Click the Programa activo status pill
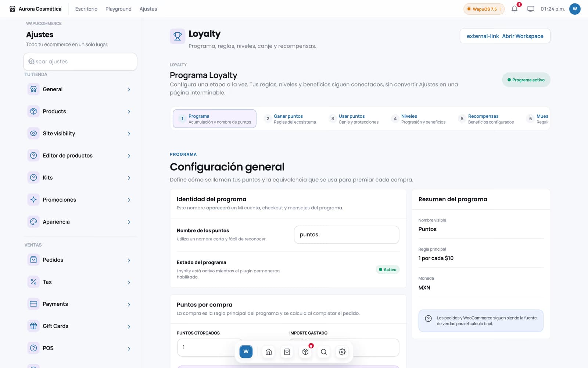The width and height of the screenshot is (588, 368). pos(526,80)
